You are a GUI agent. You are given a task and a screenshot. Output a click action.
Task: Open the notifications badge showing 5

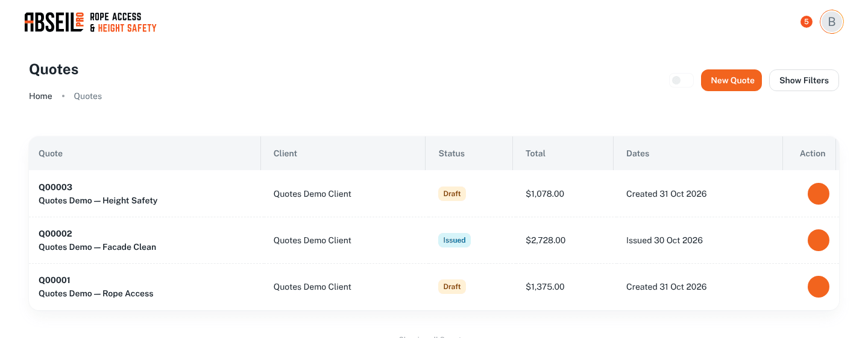click(807, 22)
